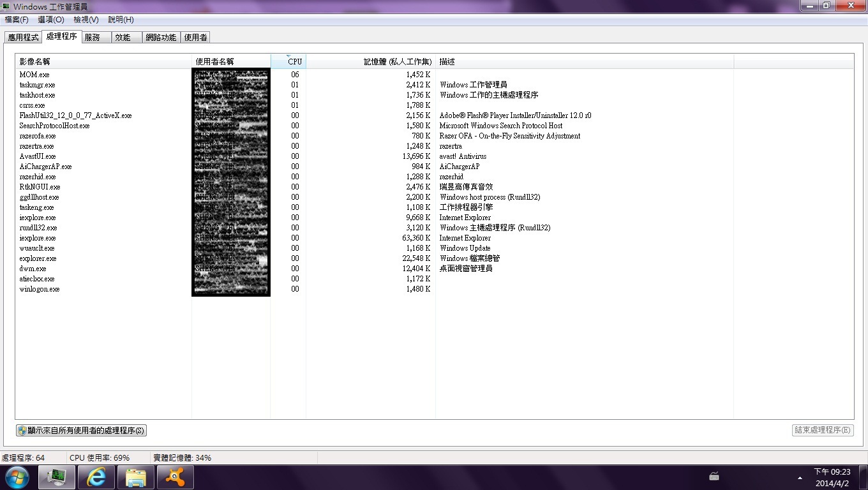
Task: Open the 檢視(V) menu
Action: 86,20
